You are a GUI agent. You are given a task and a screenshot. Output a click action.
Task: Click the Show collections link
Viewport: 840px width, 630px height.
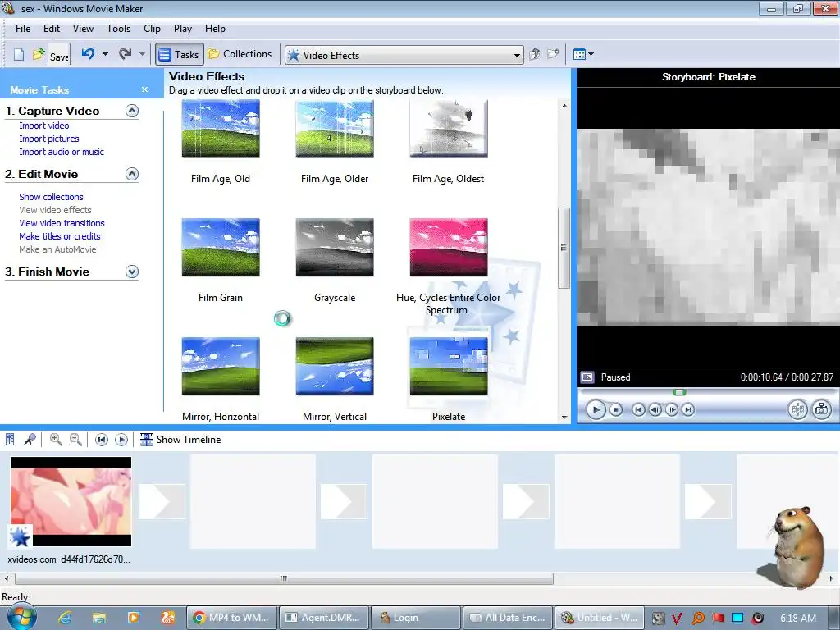[x=51, y=197]
